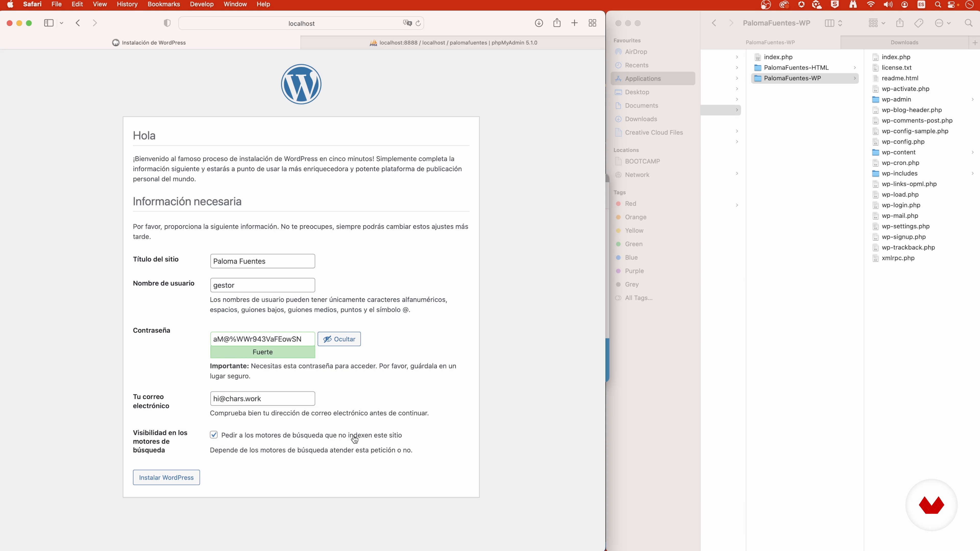This screenshot has height=551, width=980.
Task: Select readme.html file
Action: point(900,78)
